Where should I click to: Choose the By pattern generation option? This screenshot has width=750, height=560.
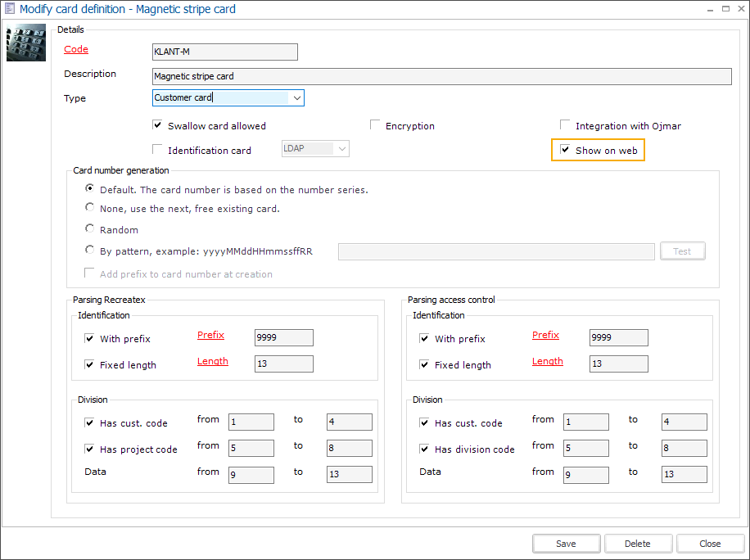click(90, 251)
